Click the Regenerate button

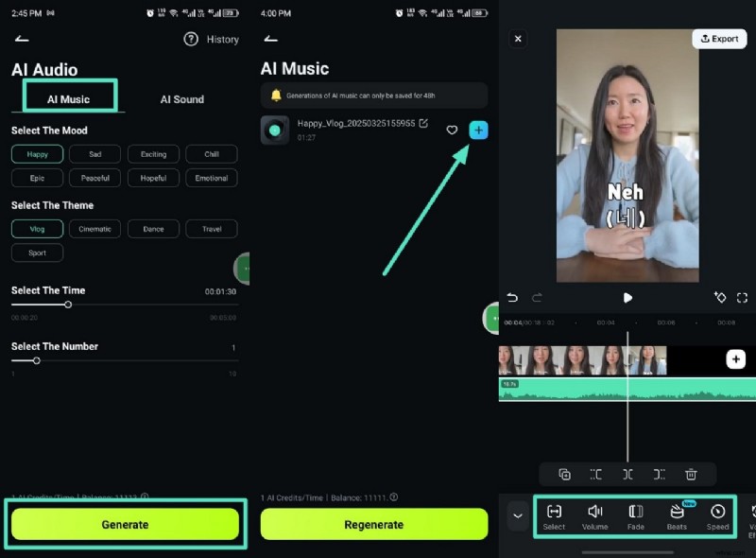click(373, 524)
